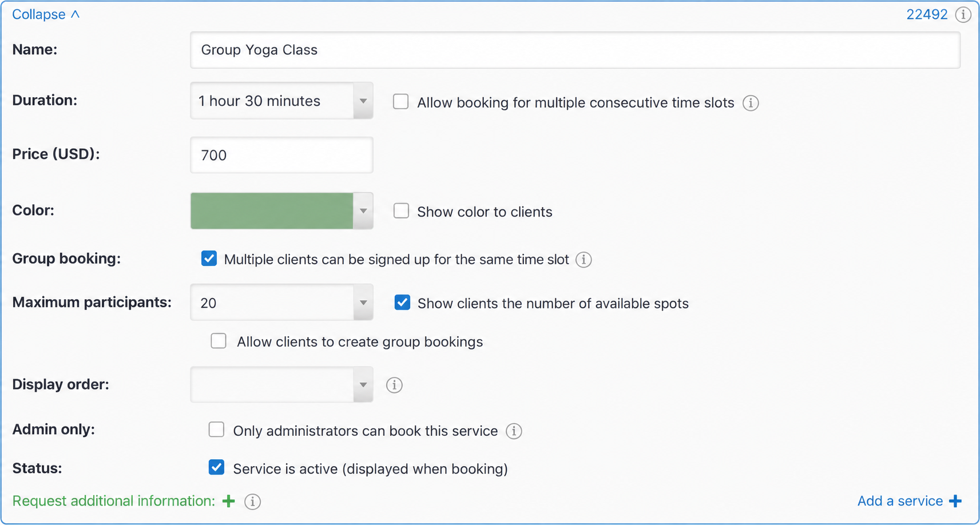Click info icon beside group booking option

(x=584, y=260)
